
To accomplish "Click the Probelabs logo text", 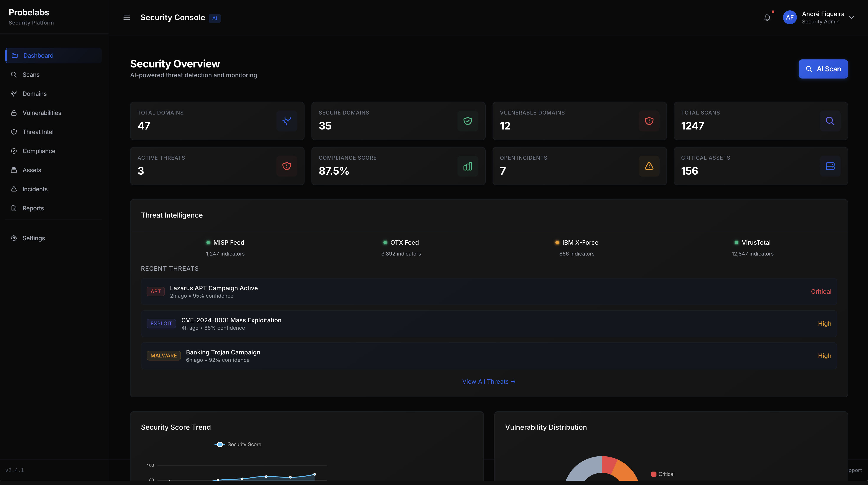I will (29, 12).
